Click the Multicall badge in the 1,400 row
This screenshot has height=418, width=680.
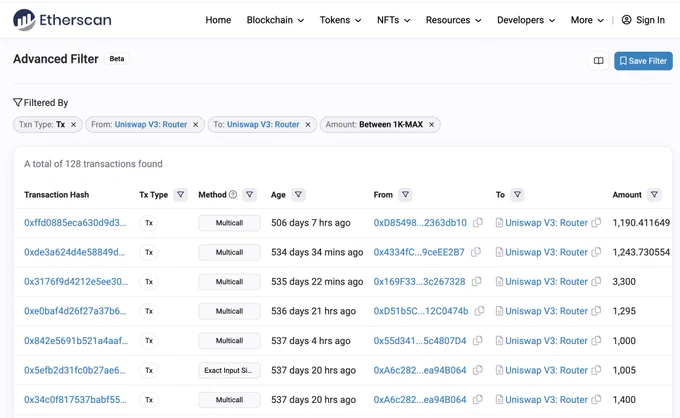coord(229,400)
